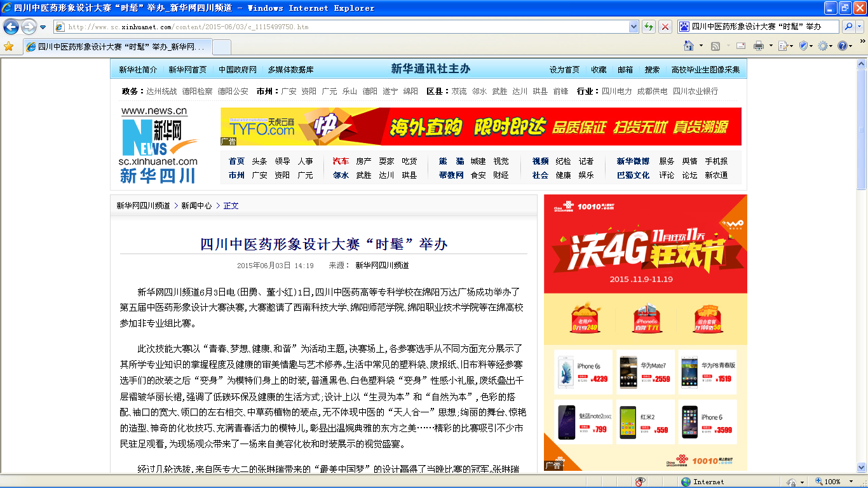868x488 pixels.
Task: Click the 新闻中心 breadcrumb link
Action: pyautogui.click(x=196, y=206)
